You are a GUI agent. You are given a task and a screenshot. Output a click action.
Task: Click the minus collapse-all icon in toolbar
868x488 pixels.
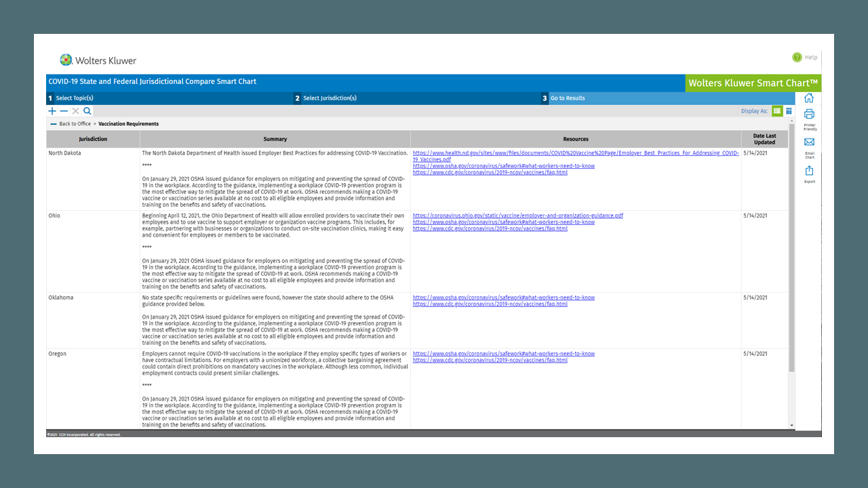click(64, 111)
